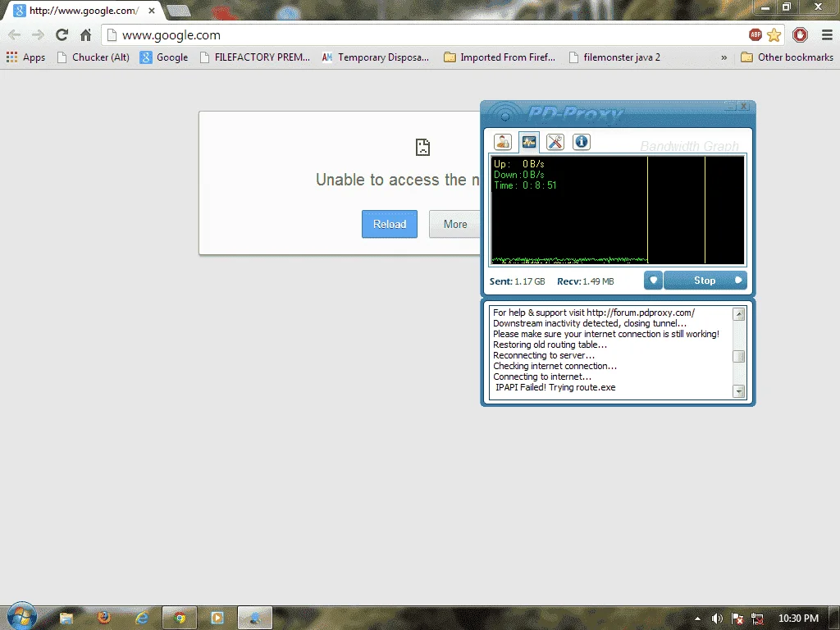Open a new Chrome tab
840x630 pixels.
(x=178, y=11)
